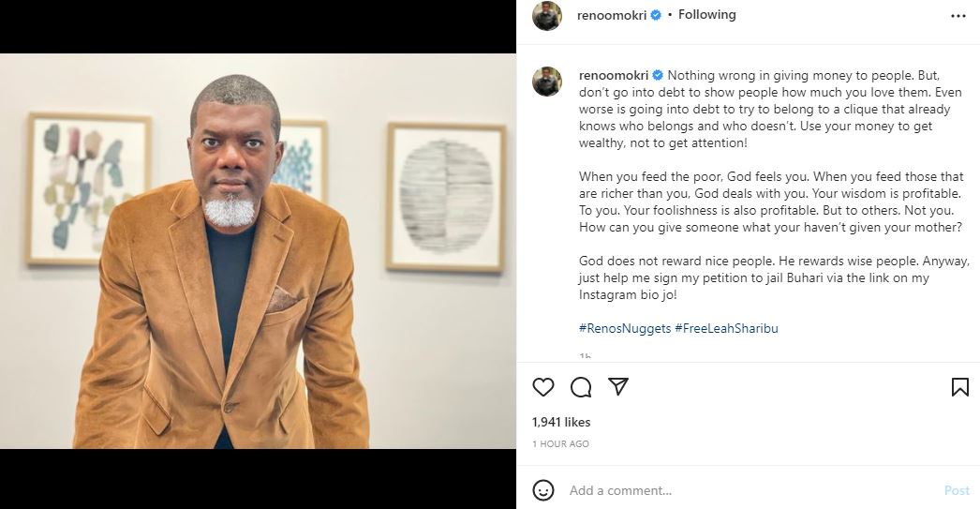Viewport: 980px width, 509px height.
Task: Open the #FreeLeahSharibu hashtag
Action: pos(726,328)
